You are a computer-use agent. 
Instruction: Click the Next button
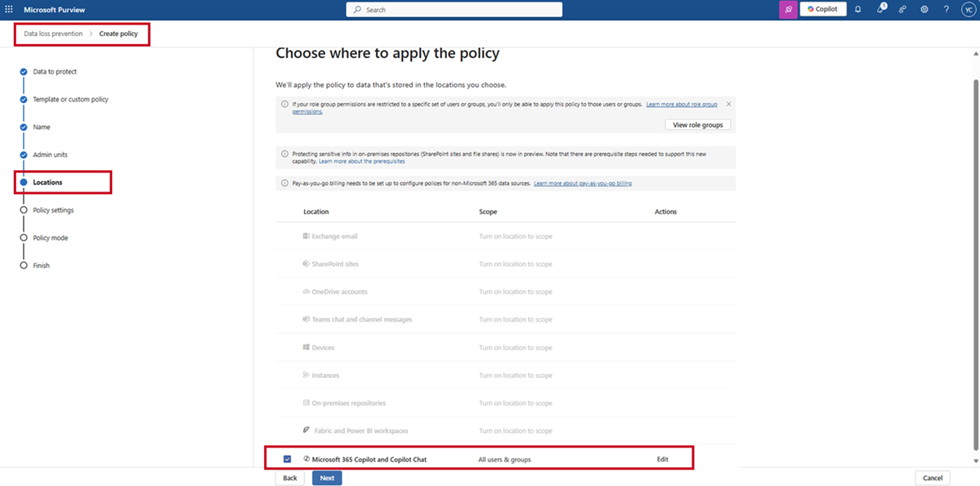[x=327, y=478]
